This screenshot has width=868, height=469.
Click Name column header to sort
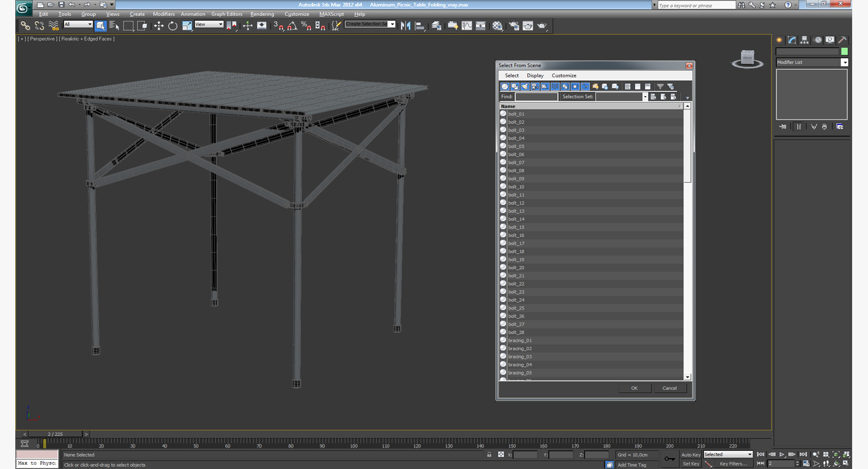point(591,106)
